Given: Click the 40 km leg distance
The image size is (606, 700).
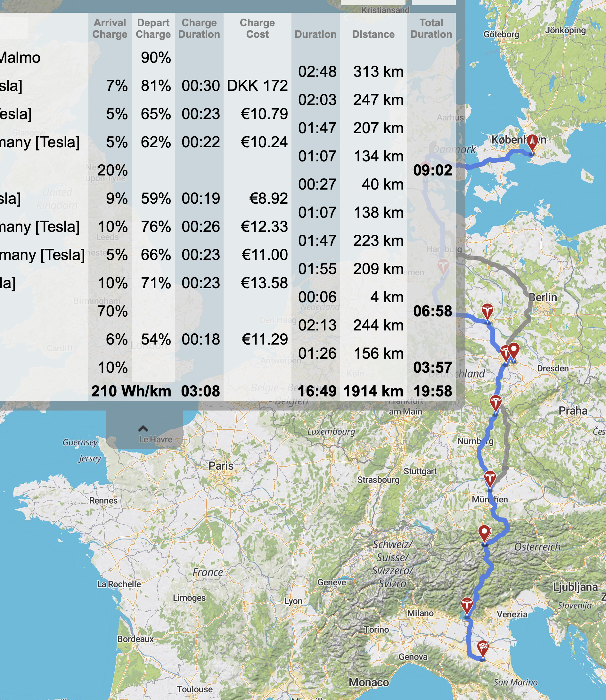Looking at the screenshot, I should [x=383, y=184].
